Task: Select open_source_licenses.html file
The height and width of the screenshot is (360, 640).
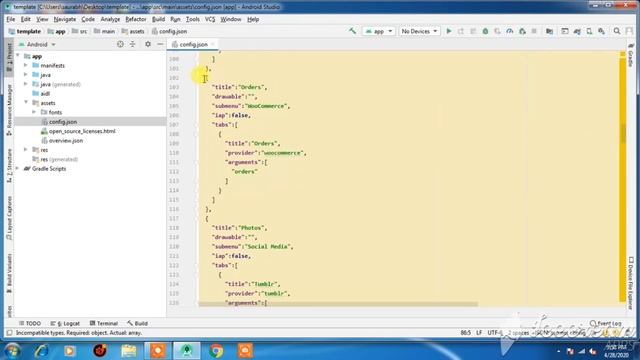Action: tap(82, 131)
